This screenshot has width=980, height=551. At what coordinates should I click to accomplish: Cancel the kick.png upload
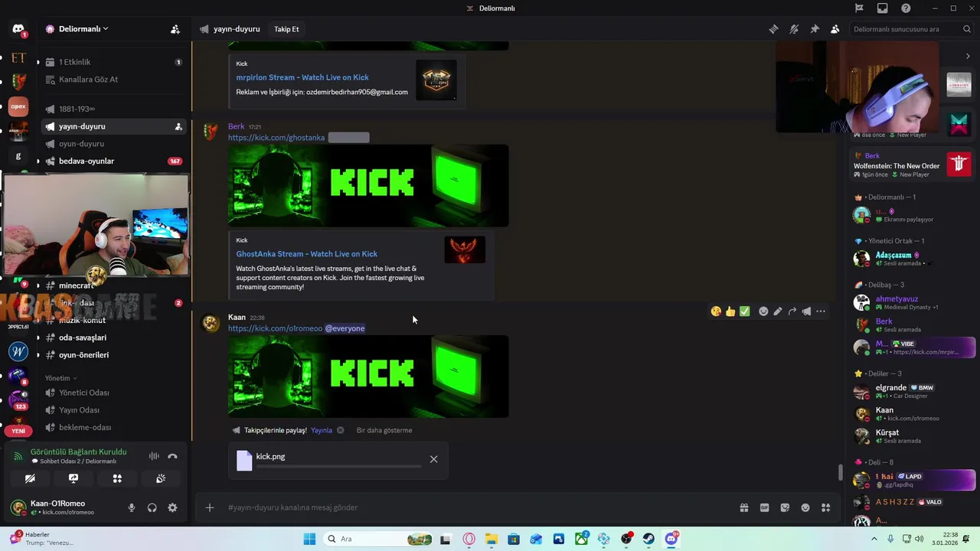point(433,459)
